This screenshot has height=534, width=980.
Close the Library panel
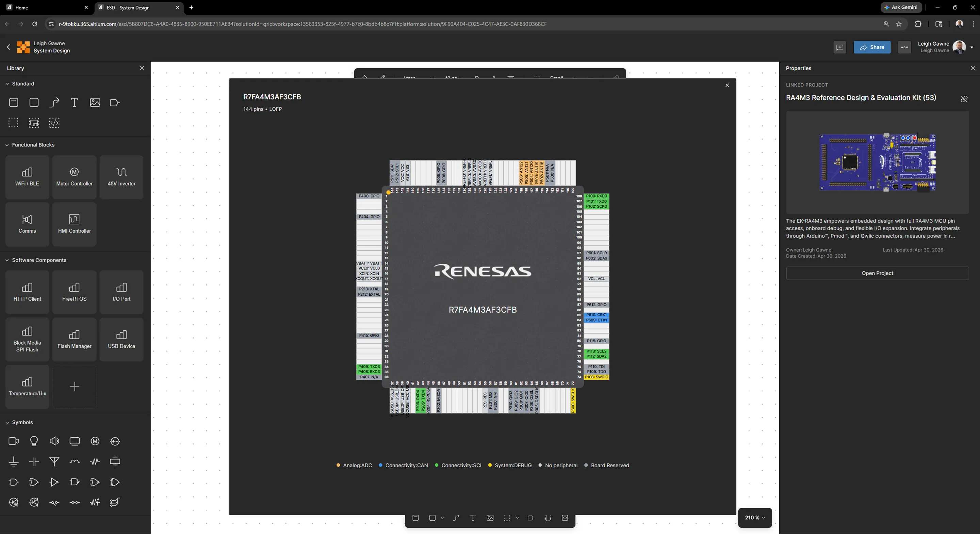tap(142, 68)
